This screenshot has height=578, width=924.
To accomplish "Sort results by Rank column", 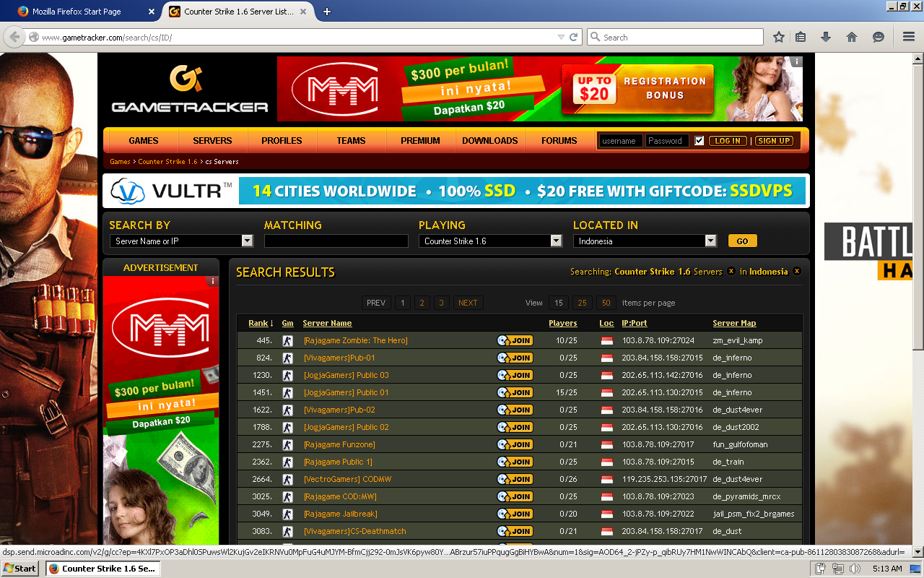I will coord(260,323).
